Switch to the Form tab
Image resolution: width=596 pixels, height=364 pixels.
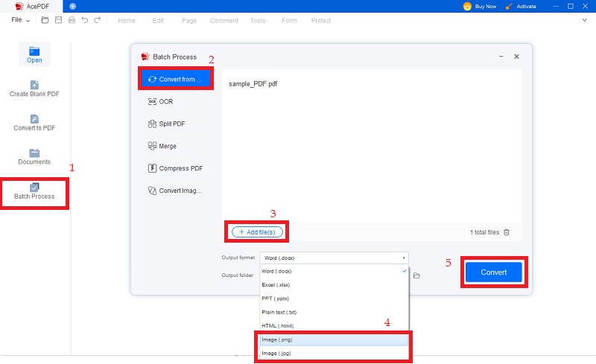coord(289,21)
